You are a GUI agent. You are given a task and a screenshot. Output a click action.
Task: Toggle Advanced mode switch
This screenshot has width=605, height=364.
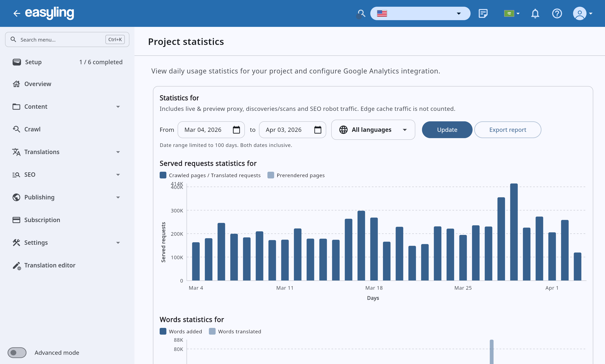pos(17,352)
